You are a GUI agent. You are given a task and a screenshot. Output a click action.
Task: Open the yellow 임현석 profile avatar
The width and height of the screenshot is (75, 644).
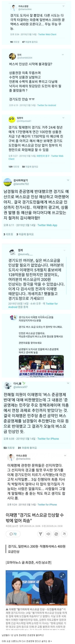click(x=11, y=119)
